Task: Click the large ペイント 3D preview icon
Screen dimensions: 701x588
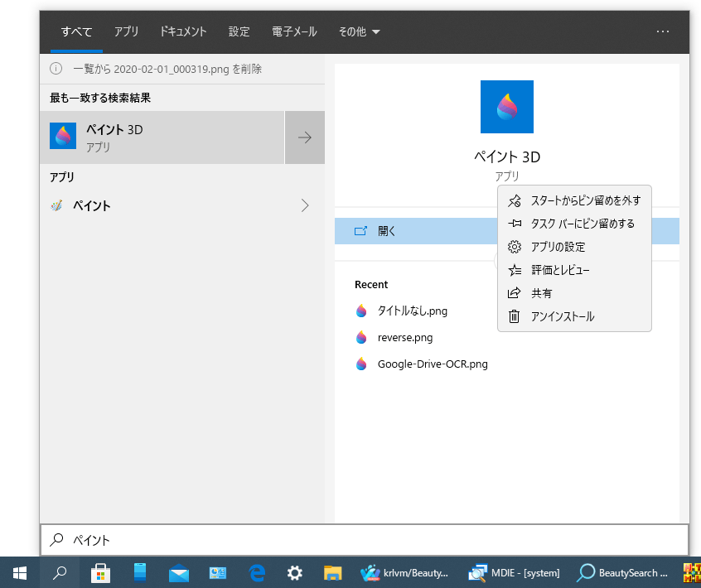Action: (x=506, y=107)
